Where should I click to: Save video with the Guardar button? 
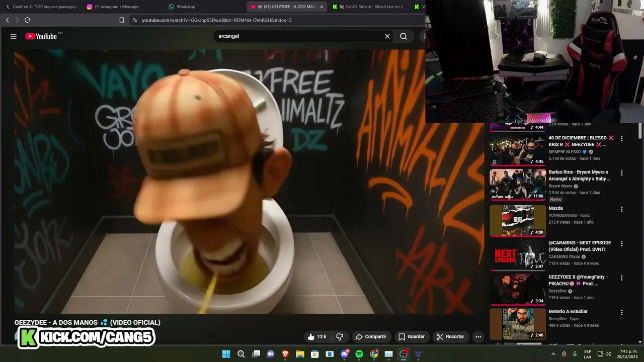(x=412, y=337)
